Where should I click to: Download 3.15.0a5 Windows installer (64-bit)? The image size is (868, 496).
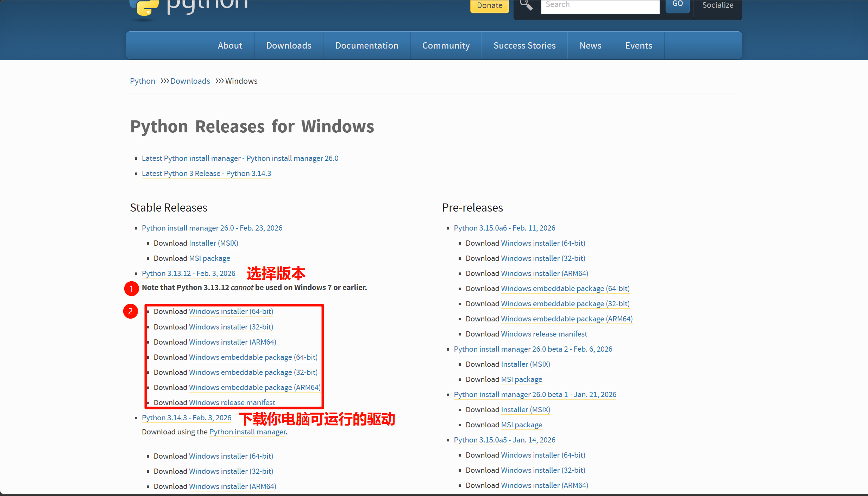(543, 455)
